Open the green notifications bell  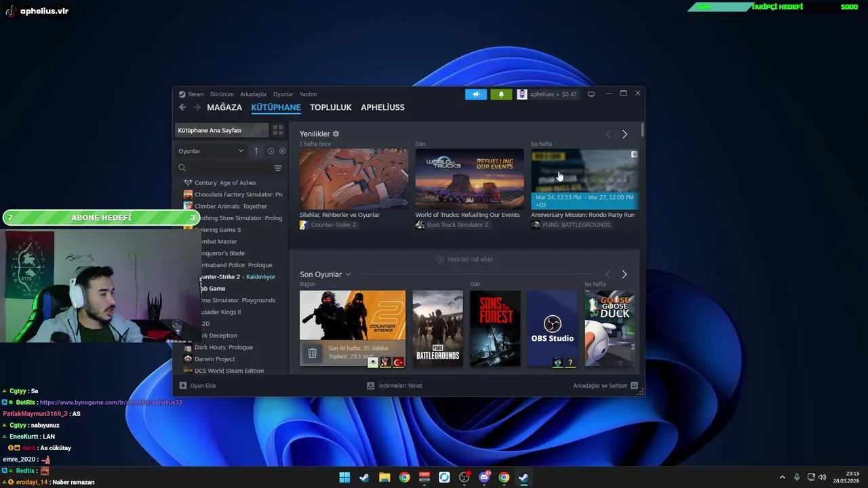click(x=501, y=94)
